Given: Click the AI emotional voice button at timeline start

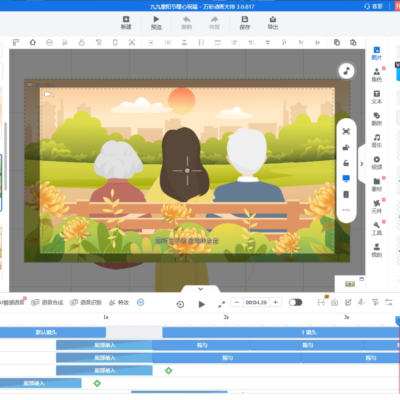Looking at the screenshot, I should [12, 302].
